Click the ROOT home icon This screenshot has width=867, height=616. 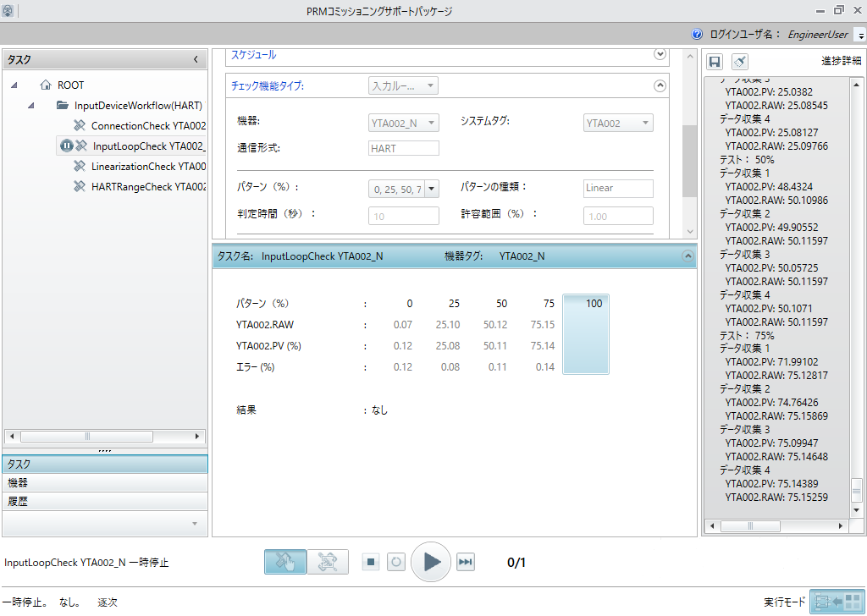(x=46, y=85)
